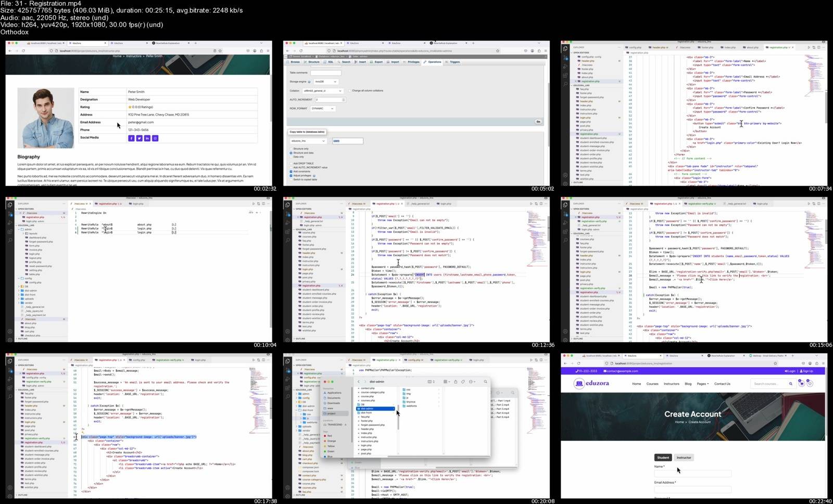The image size is (833, 504).
Task: Click the Twitter icon in Peter Smith's Social Media row
Action: (139, 138)
